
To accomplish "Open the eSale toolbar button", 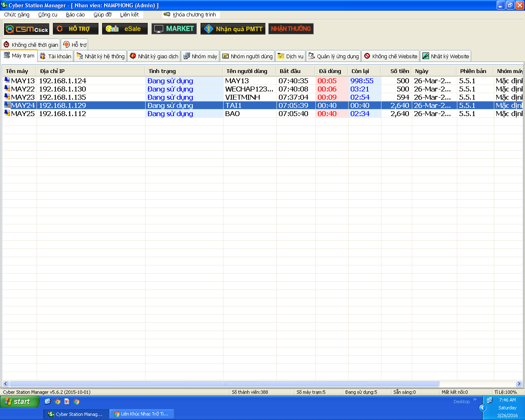I will [125, 29].
